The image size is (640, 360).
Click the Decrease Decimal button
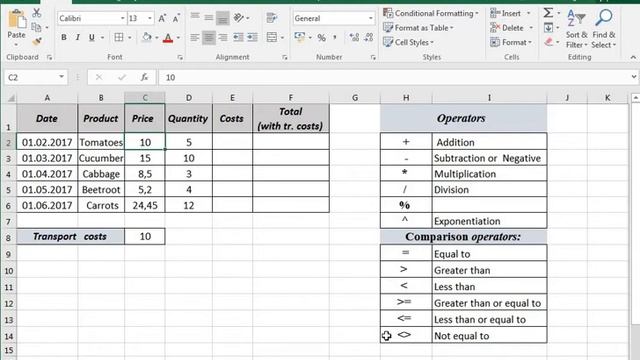pos(369,38)
